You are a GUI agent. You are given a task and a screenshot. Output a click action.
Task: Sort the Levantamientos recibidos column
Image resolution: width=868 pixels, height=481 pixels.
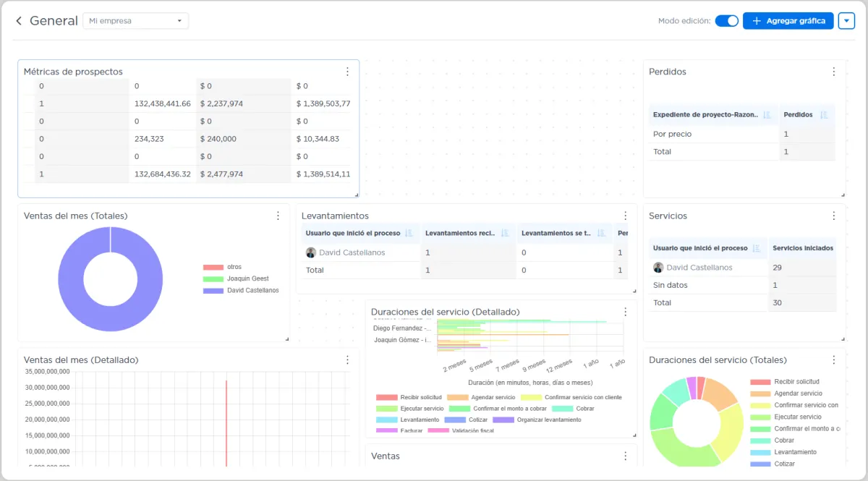click(505, 233)
